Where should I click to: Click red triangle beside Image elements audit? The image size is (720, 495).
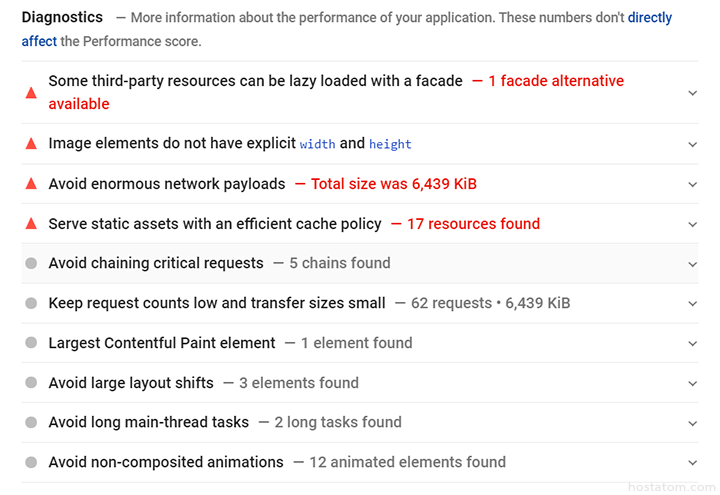click(x=31, y=144)
